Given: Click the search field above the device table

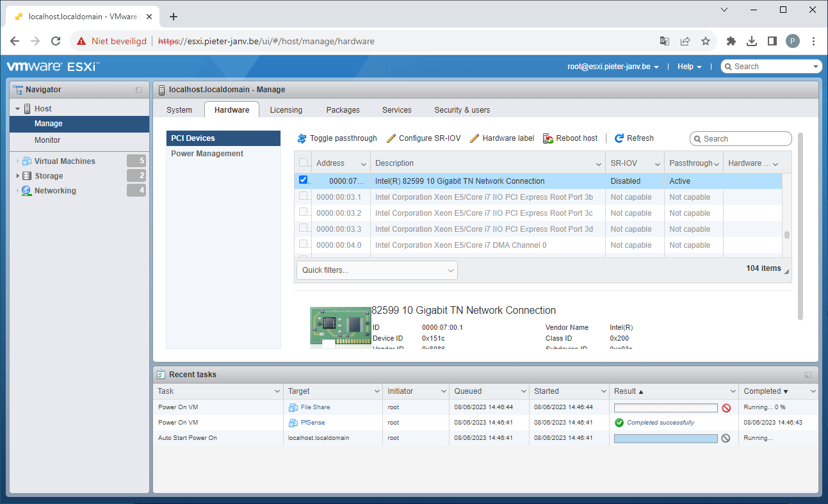Looking at the screenshot, I should click(x=741, y=138).
